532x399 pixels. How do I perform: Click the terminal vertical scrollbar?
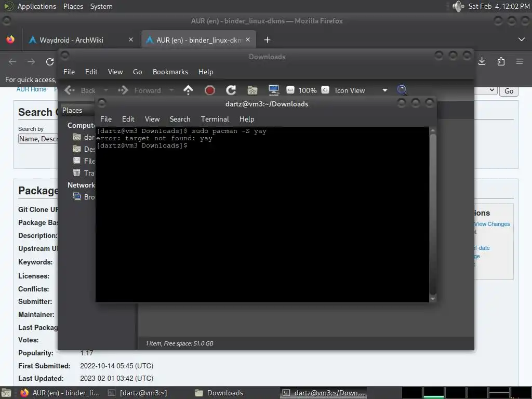pyautogui.click(x=433, y=214)
